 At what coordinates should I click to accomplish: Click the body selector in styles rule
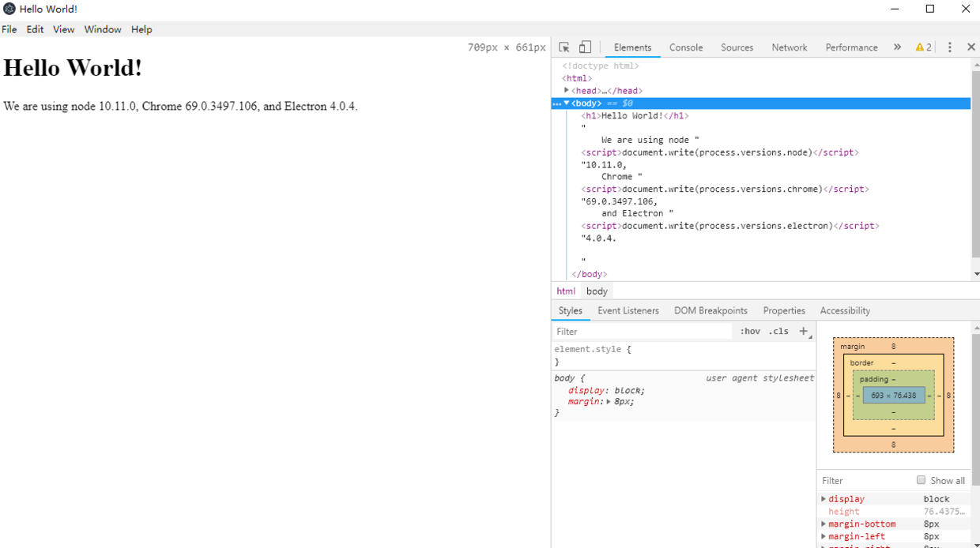tap(567, 378)
